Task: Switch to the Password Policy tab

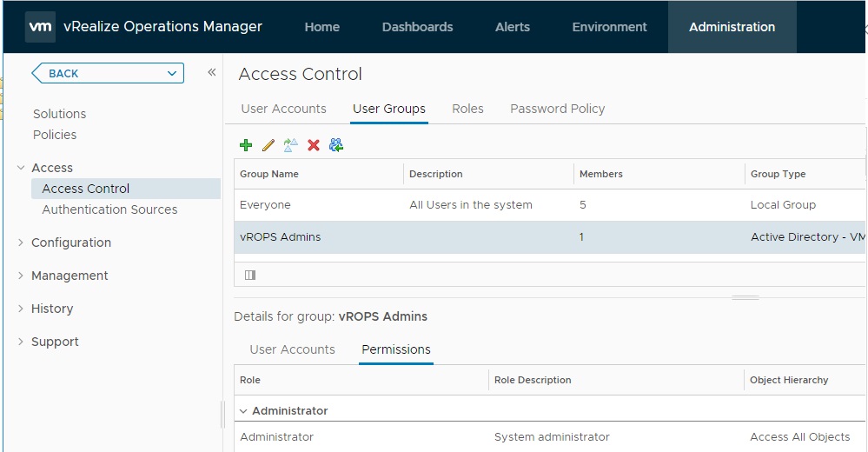Action: (558, 109)
